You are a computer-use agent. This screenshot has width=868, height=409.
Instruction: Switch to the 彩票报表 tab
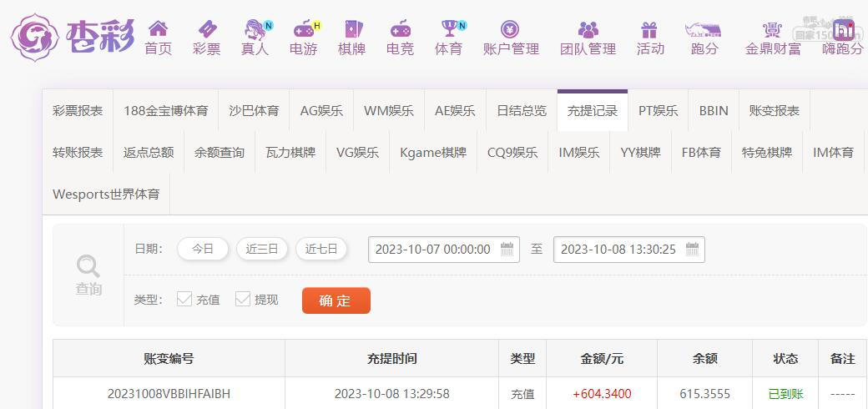pyautogui.click(x=78, y=111)
